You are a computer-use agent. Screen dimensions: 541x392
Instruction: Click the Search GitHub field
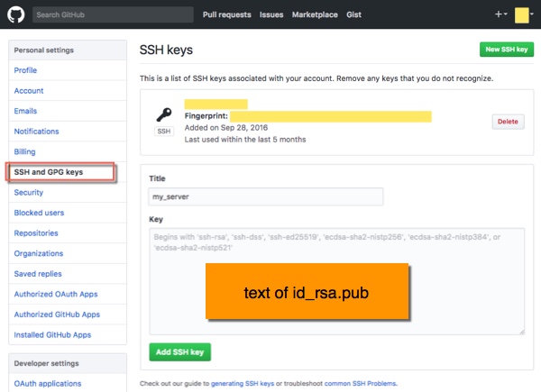113,14
